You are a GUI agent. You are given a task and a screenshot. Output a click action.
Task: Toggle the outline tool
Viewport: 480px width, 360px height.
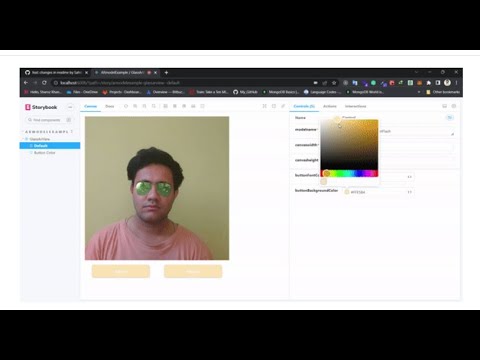point(202,106)
